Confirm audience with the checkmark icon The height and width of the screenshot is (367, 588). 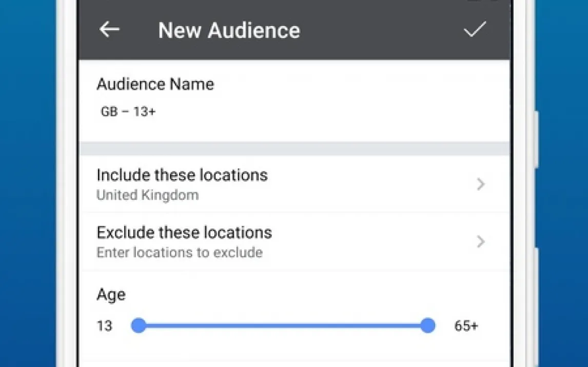475,30
